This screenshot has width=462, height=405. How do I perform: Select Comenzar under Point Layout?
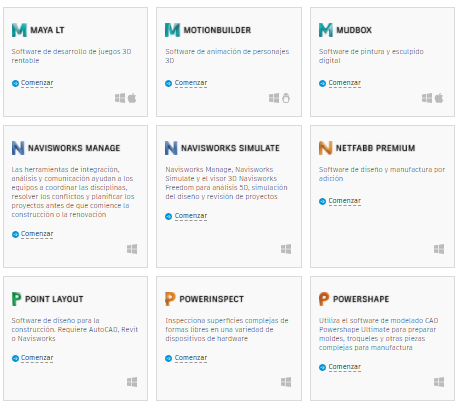pyautogui.click(x=37, y=358)
